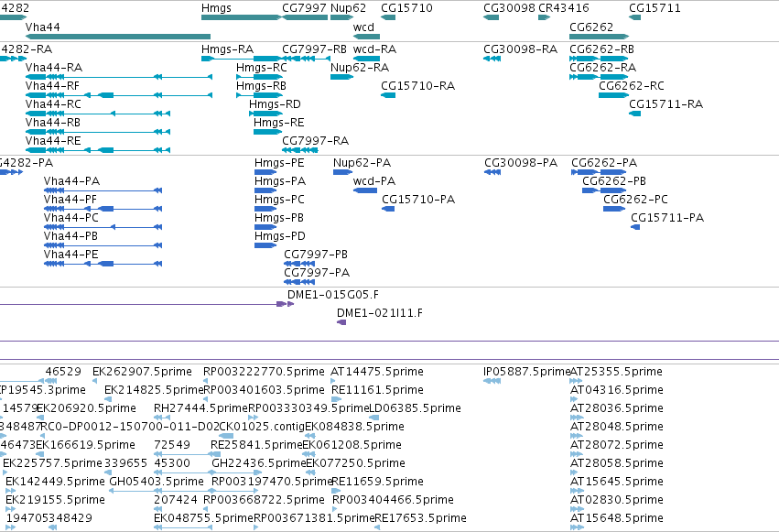Select the CG15710-PA protein label
Screen dimensions: 779x532
(x=418, y=200)
